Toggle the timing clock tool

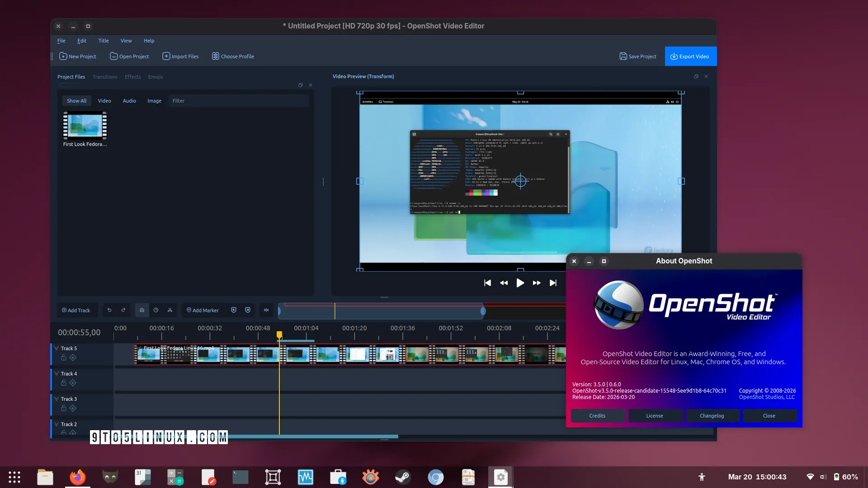point(156,310)
